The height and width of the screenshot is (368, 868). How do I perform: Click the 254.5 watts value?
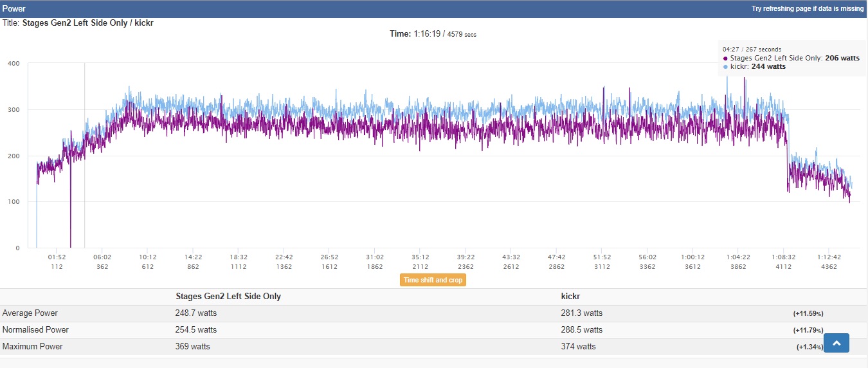pos(196,330)
